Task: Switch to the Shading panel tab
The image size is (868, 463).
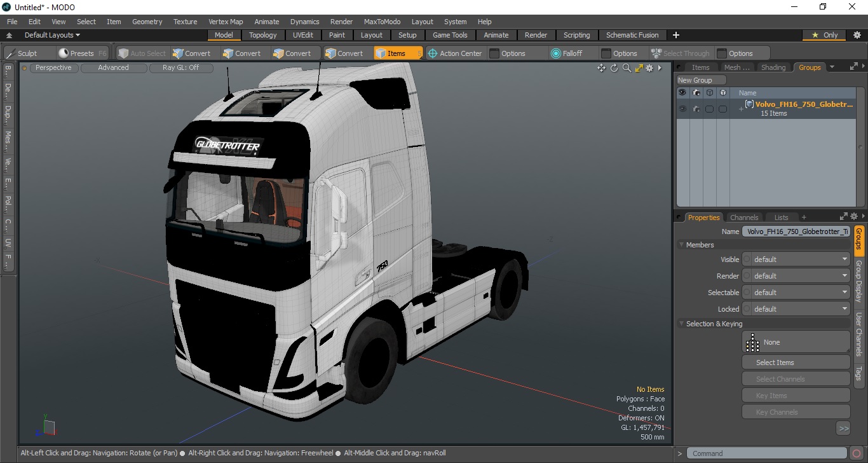Action: [773, 67]
